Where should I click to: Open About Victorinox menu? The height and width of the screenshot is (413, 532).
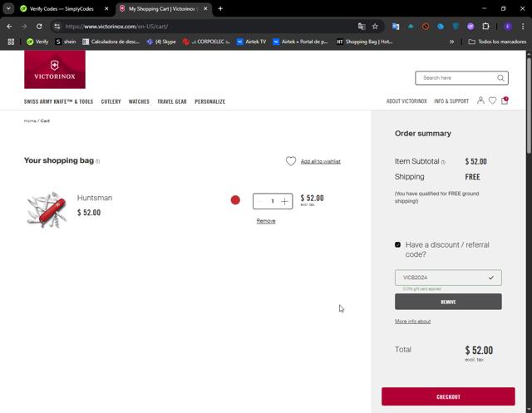click(x=406, y=101)
